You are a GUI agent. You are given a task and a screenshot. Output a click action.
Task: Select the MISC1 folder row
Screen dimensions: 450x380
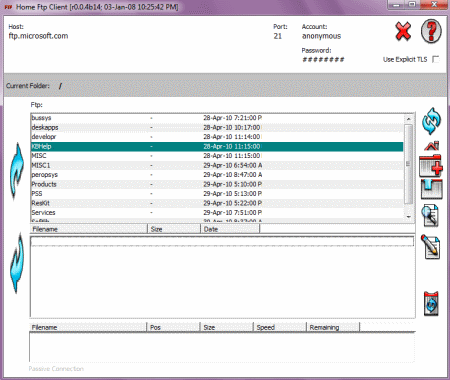coord(217,165)
